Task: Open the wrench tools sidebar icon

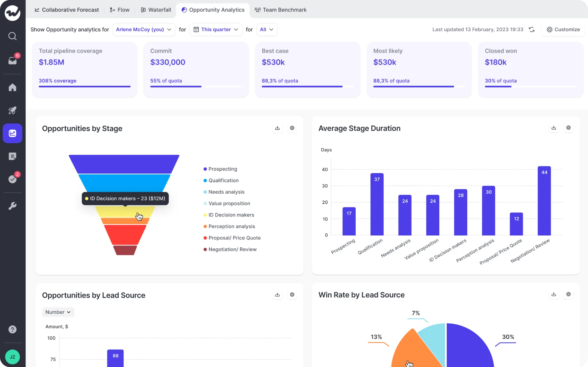Action: 13,206
